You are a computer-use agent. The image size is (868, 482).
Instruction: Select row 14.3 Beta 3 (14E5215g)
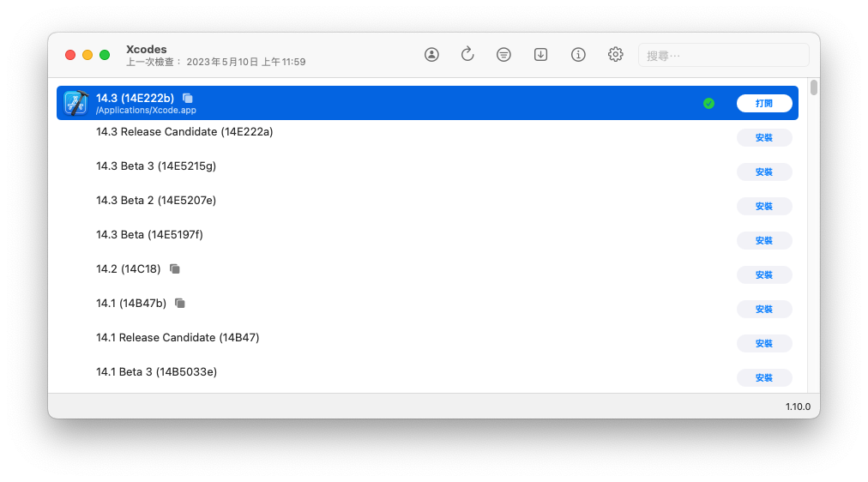coord(427,172)
